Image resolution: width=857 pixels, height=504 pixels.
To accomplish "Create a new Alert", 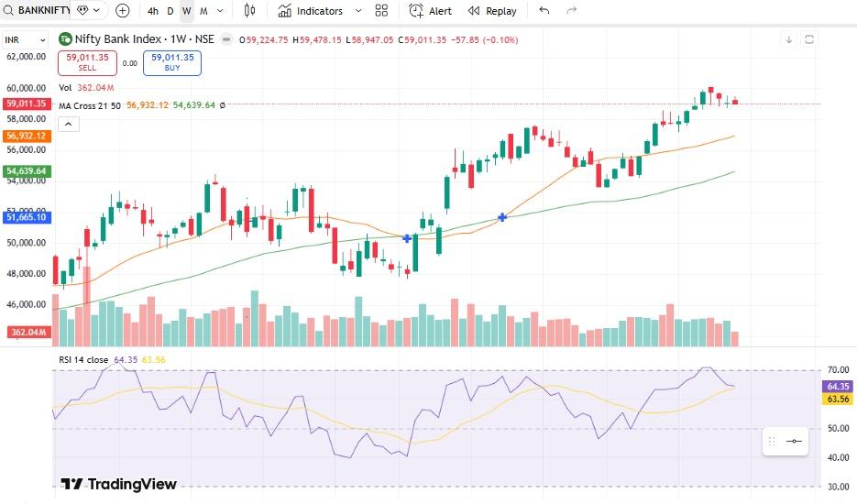I will click(431, 10).
